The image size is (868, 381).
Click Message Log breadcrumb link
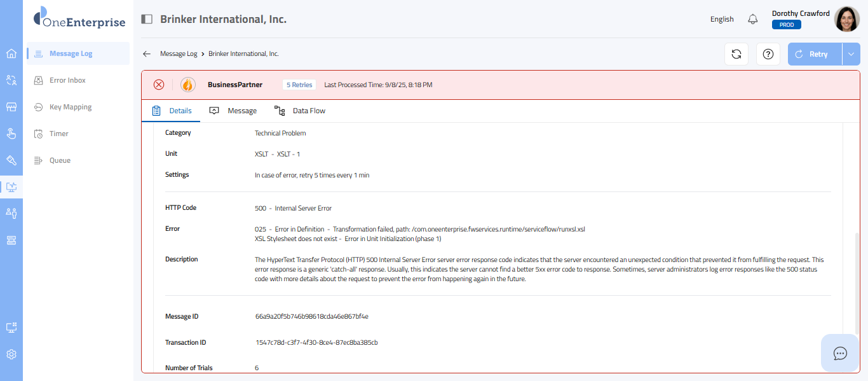[x=179, y=54]
